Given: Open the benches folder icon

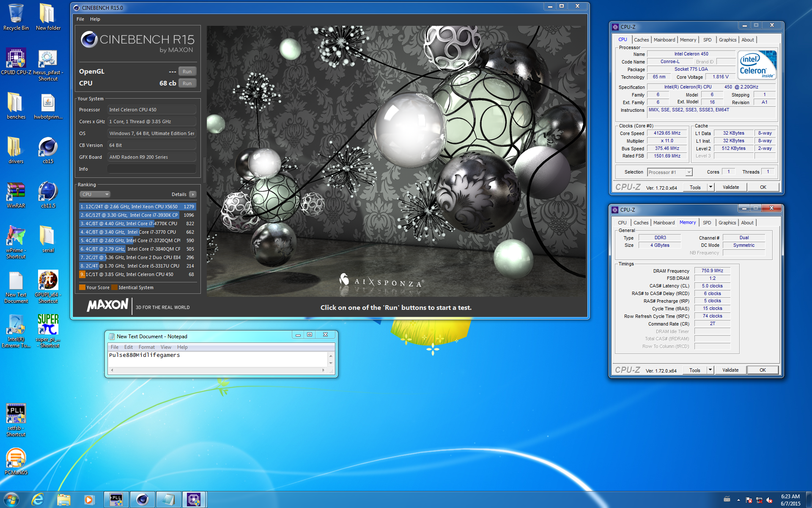Looking at the screenshot, I should coord(16,106).
